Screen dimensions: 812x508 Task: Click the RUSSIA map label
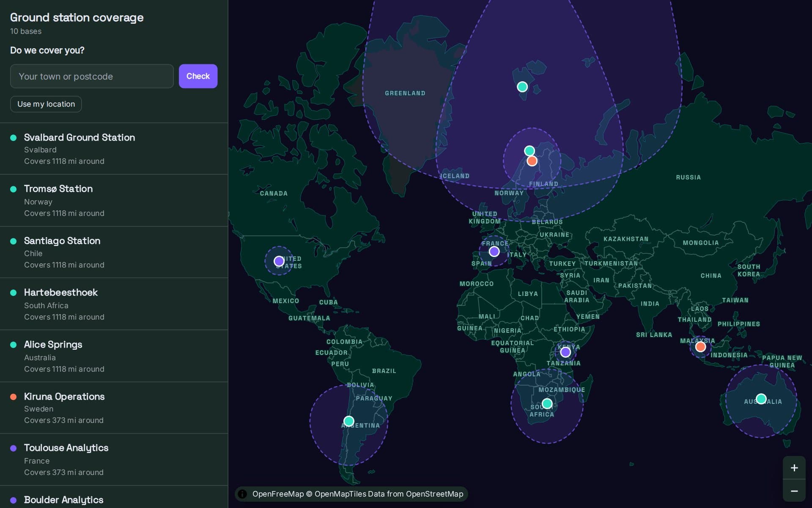688,177
